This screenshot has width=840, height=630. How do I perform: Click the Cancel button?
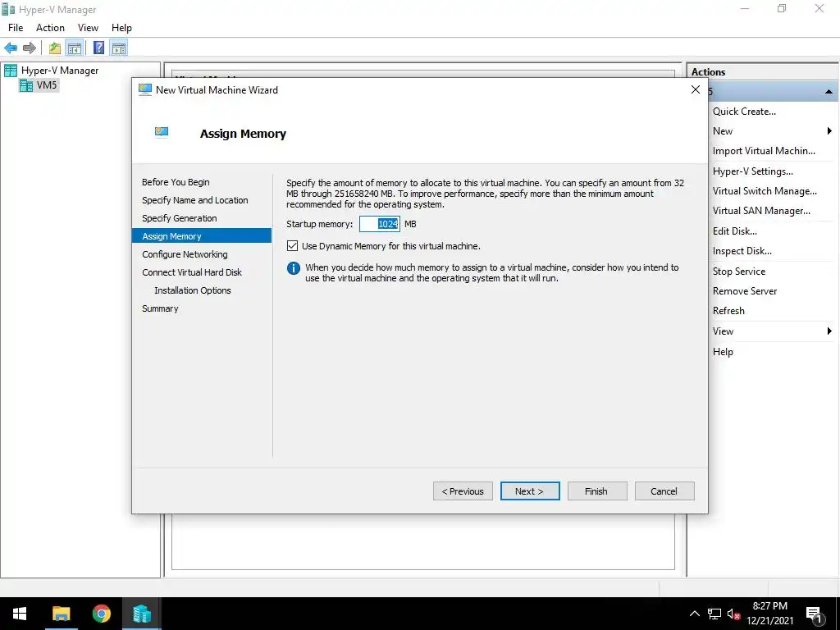tap(664, 491)
